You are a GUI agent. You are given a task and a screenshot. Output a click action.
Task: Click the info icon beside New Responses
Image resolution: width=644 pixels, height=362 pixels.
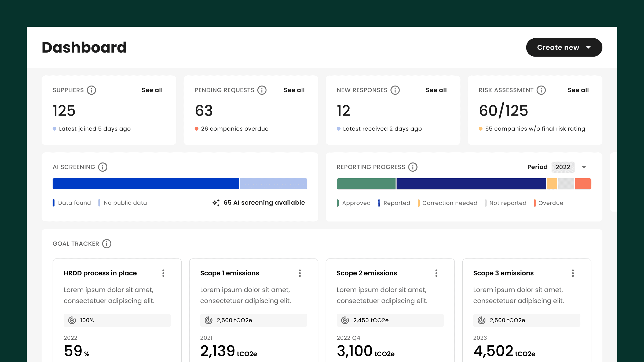(x=395, y=90)
